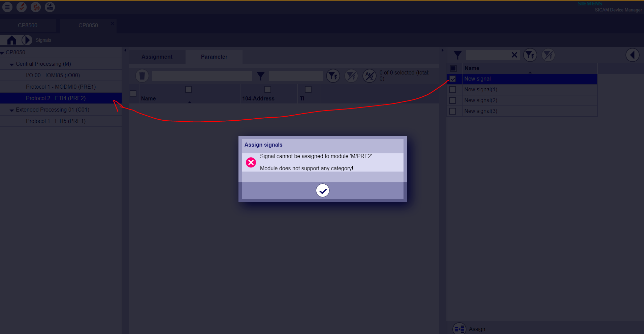Screen dimensions: 644x334
Task: Select Protocol 2 - ETI4 (PRE2)
Action: [x=56, y=98]
